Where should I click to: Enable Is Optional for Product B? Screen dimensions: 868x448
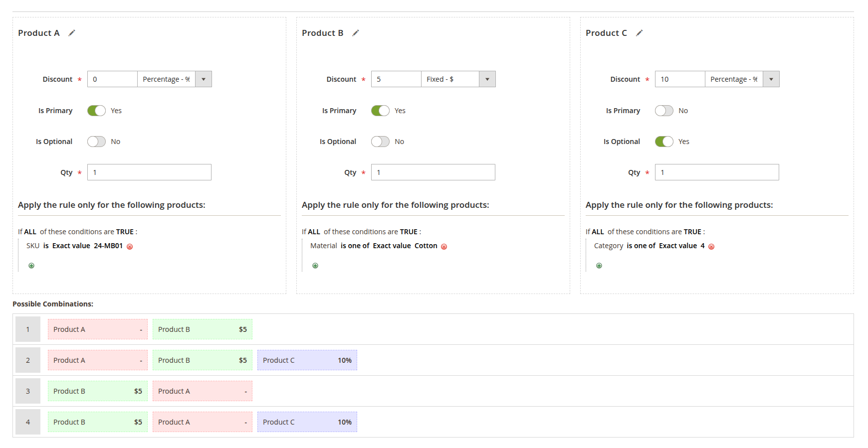[380, 142]
